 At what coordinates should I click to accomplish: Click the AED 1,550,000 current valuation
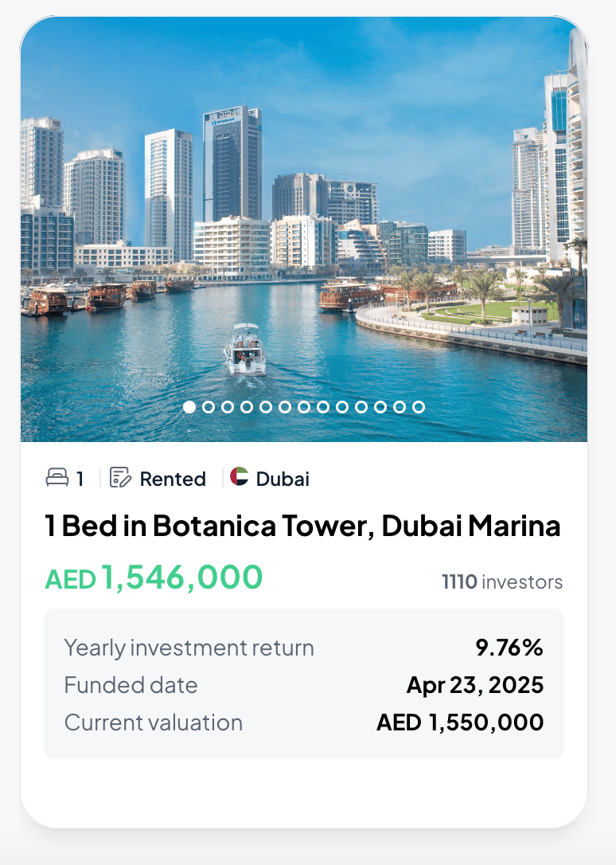click(x=460, y=723)
